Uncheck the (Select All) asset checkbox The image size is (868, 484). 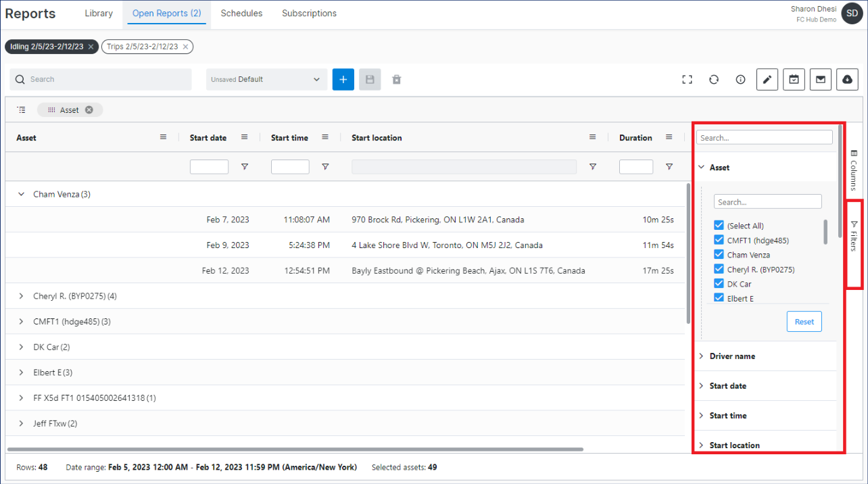(719, 226)
